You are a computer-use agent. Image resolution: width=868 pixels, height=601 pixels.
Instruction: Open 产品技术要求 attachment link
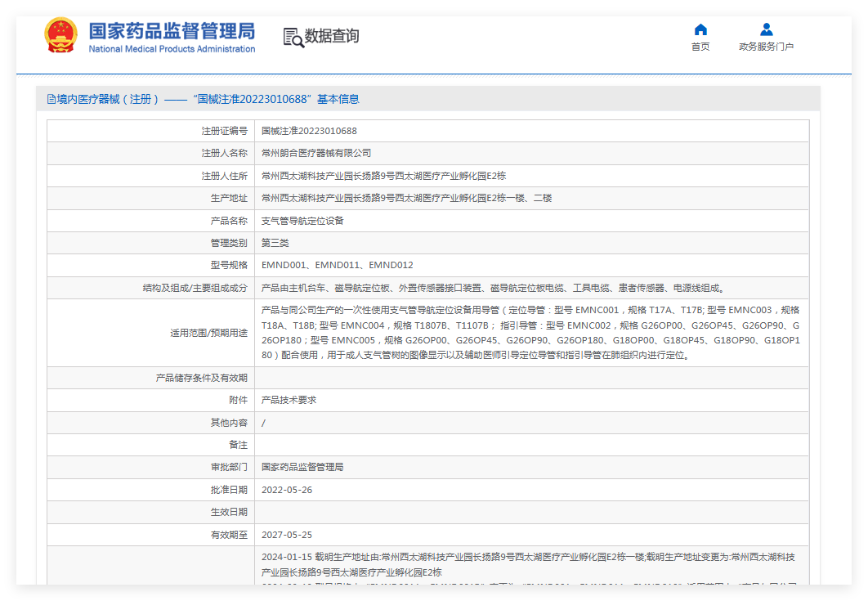tap(289, 400)
